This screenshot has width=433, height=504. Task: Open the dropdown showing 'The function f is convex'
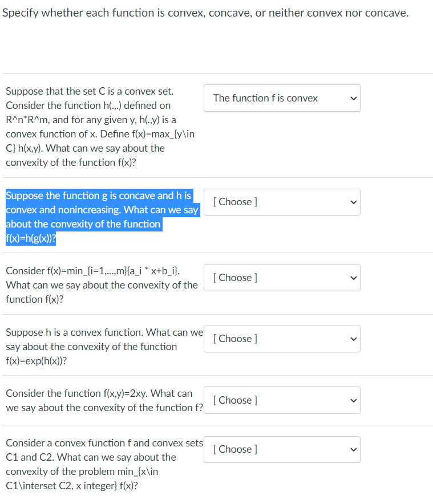pyautogui.click(x=282, y=98)
